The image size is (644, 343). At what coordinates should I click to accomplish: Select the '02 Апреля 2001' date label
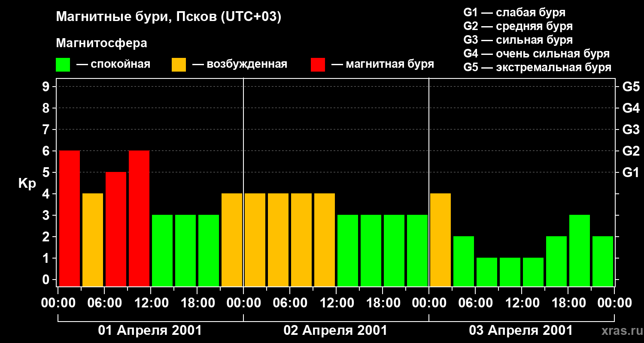click(x=335, y=331)
